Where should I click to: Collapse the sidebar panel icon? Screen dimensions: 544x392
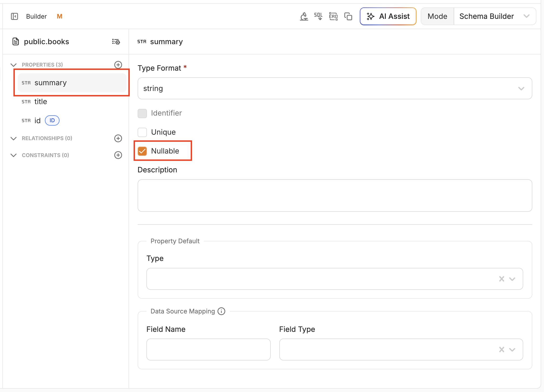point(14,16)
